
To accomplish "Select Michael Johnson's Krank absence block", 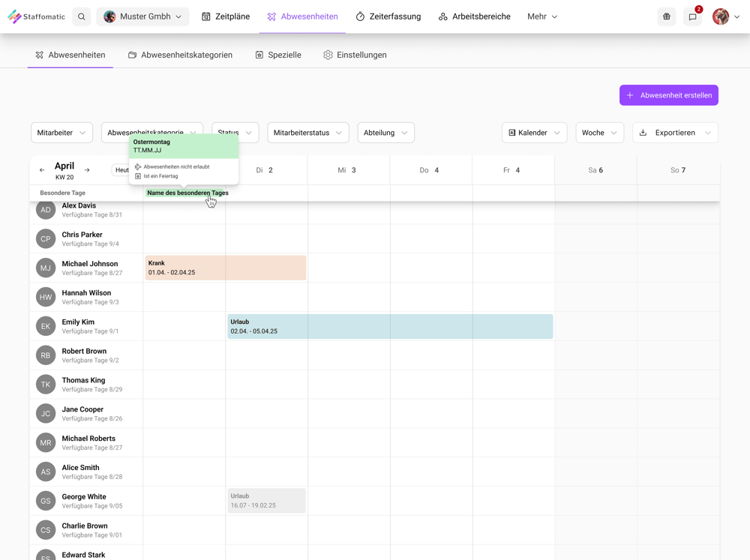I will coord(225,268).
